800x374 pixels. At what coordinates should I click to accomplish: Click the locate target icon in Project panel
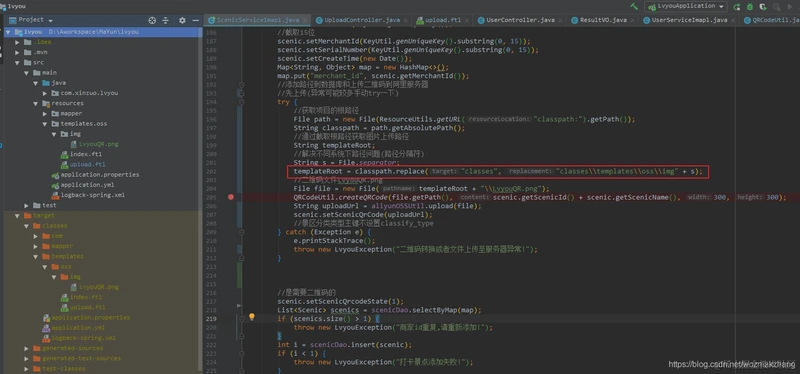point(152,20)
